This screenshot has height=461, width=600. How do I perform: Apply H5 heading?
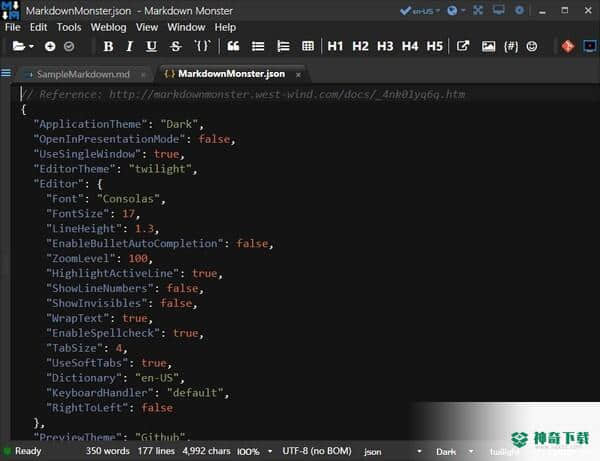[435, 47]
